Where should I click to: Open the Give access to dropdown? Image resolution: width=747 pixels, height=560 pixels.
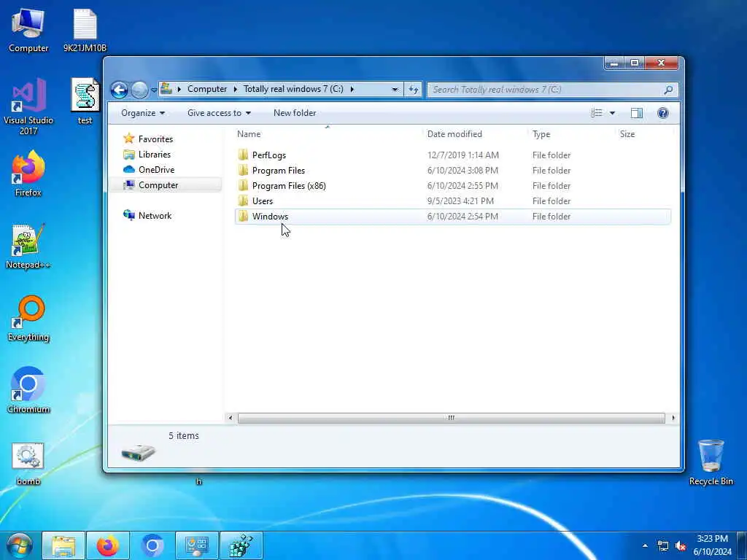219,113
